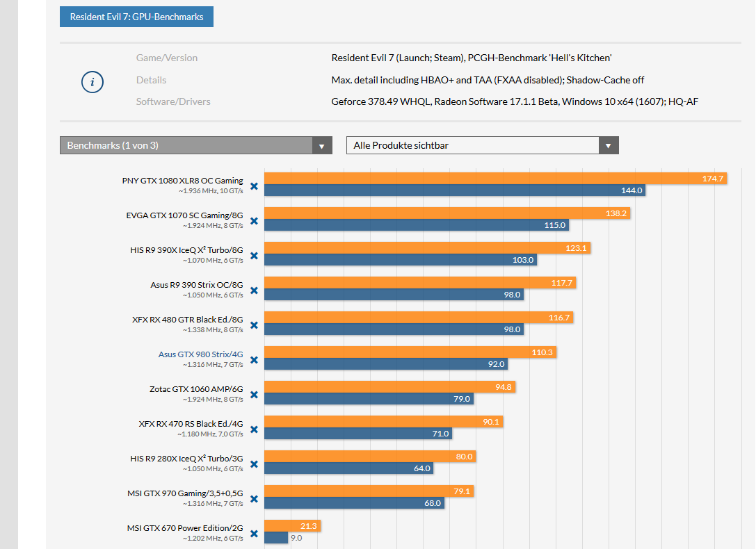Remove Asus R9 390 Strix OC/8G row
Image resolution: width=756 pixels, height=549 pixels.
(254, 290)
